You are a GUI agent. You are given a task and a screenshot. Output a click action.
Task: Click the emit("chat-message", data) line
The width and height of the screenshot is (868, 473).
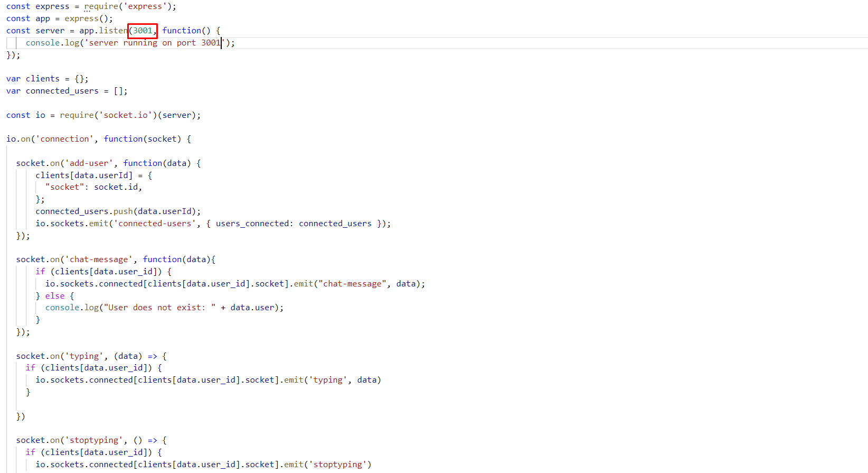click(x=235, y=284)
